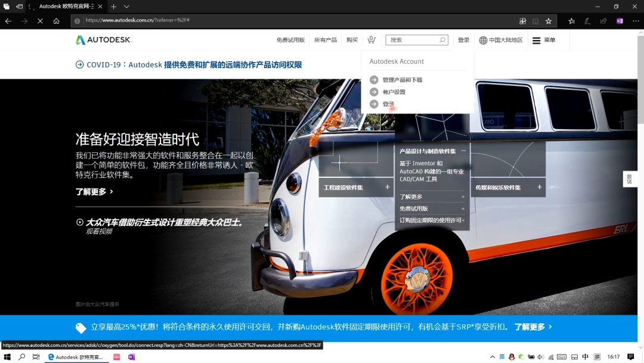
Task: Click the feedback tab at right edge
Action: pos(630,179)
